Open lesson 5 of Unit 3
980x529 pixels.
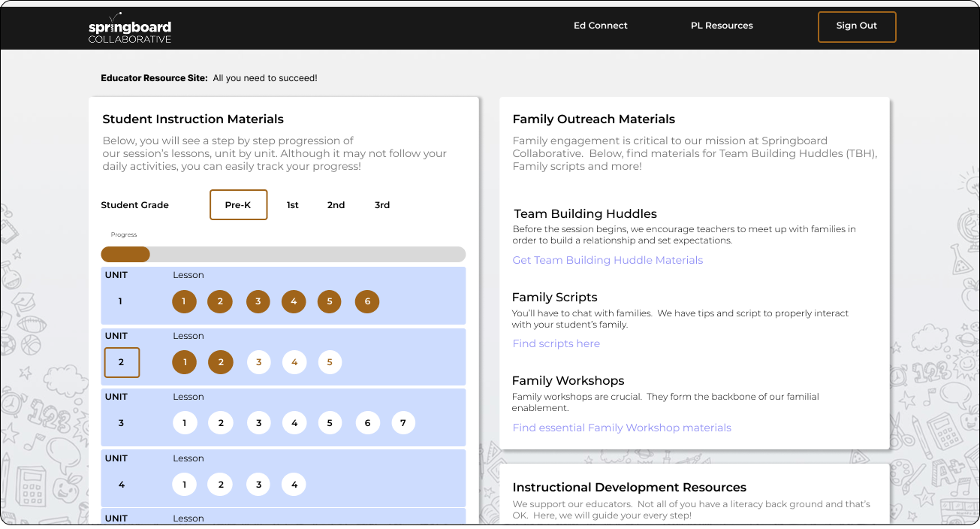pyautogui.click(x=330, y=423)
